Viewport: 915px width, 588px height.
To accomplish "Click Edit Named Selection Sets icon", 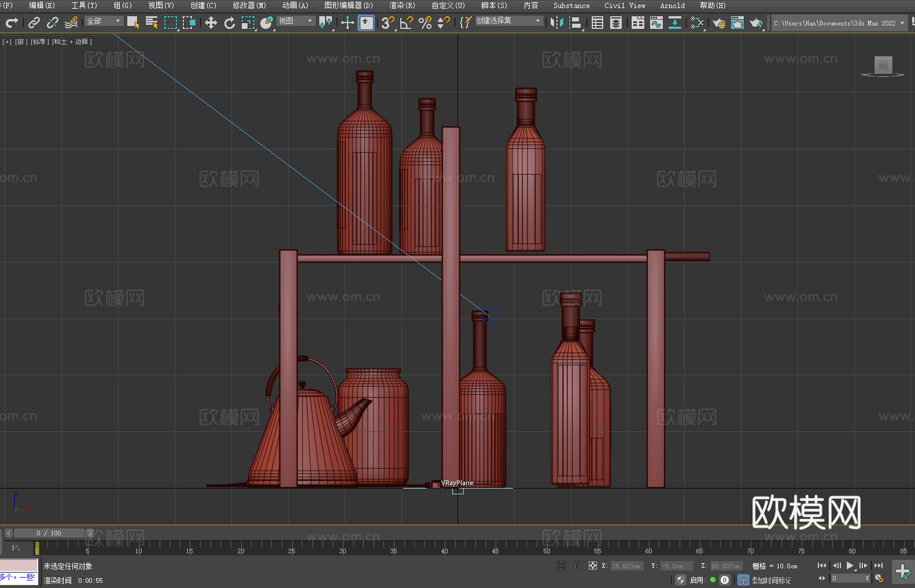I will (465, 23).
